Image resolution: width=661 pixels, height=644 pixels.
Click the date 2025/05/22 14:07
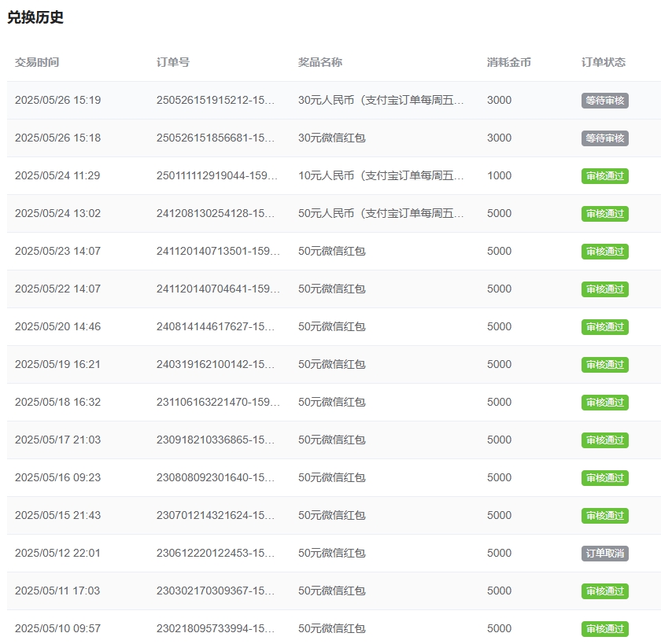[x=57, y=289]
